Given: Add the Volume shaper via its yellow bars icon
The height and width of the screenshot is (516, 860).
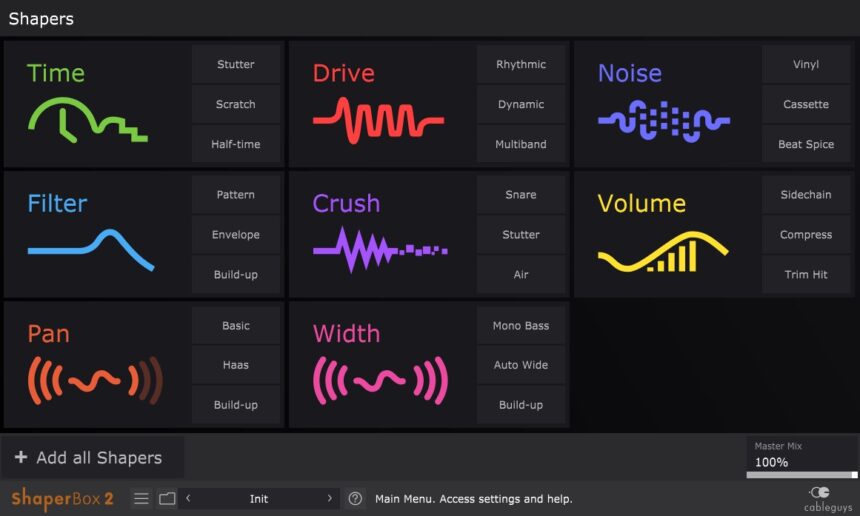Looking at the screenshot, I should 663,251.
